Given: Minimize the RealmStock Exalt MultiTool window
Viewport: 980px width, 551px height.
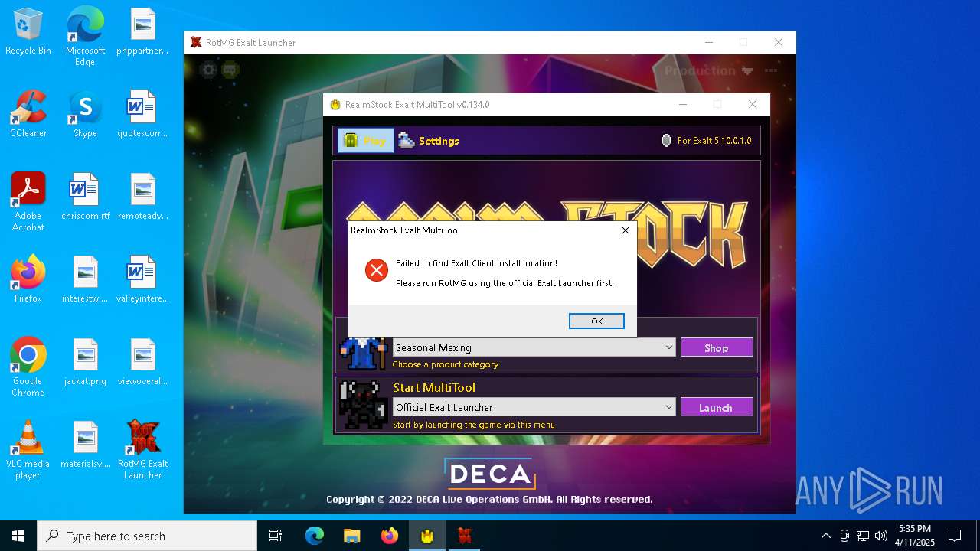Looking at the screenshot, I should [x=683, y=105].
